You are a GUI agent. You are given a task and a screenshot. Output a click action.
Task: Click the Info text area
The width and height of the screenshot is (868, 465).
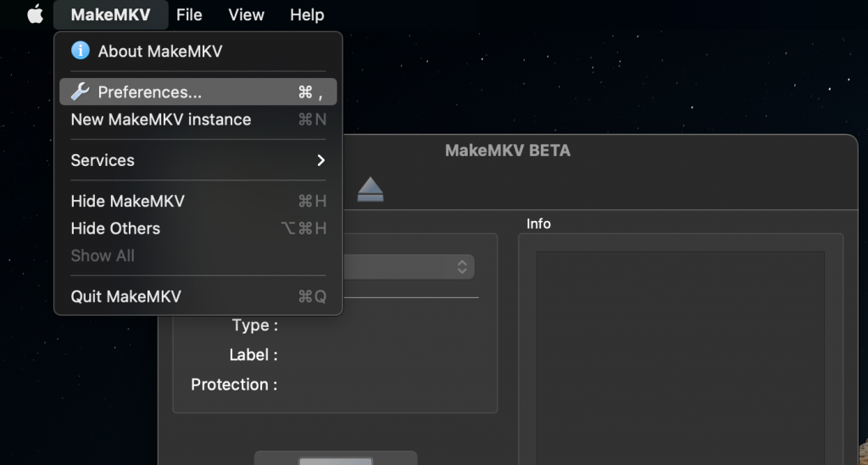click(x=681, y=358)
